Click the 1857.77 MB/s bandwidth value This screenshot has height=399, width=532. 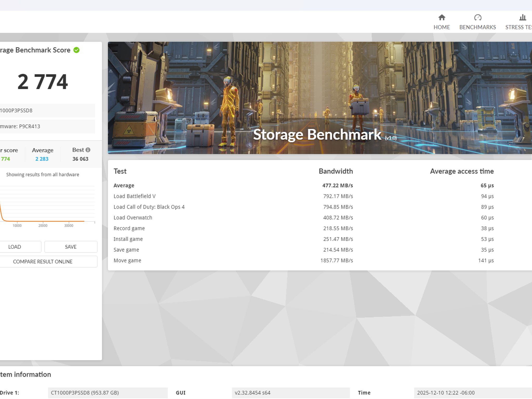[x=336, y=260]
